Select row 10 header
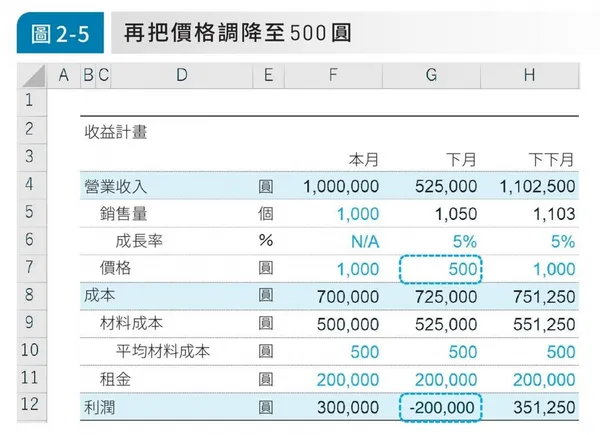The width and height of the screenshot is (600, 435). 32,351
